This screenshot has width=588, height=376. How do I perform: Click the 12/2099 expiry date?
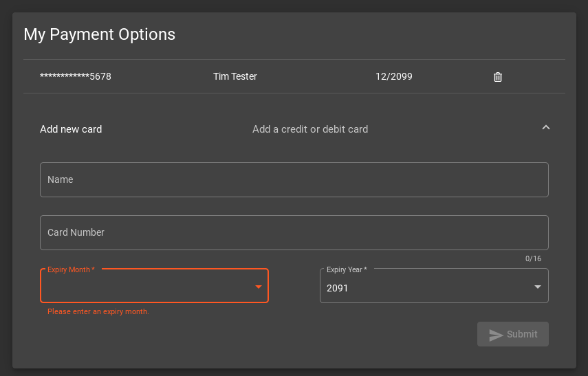[x=394, y=76]
